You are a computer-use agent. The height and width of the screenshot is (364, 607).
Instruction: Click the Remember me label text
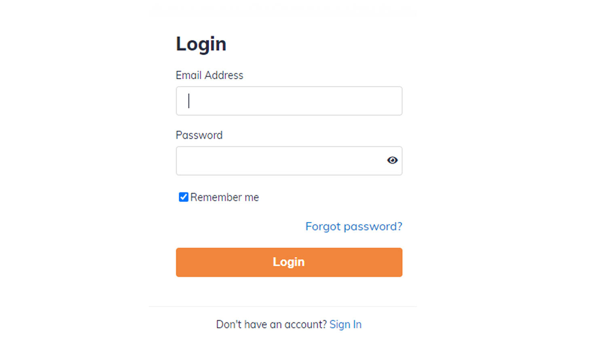coord(224,197)
